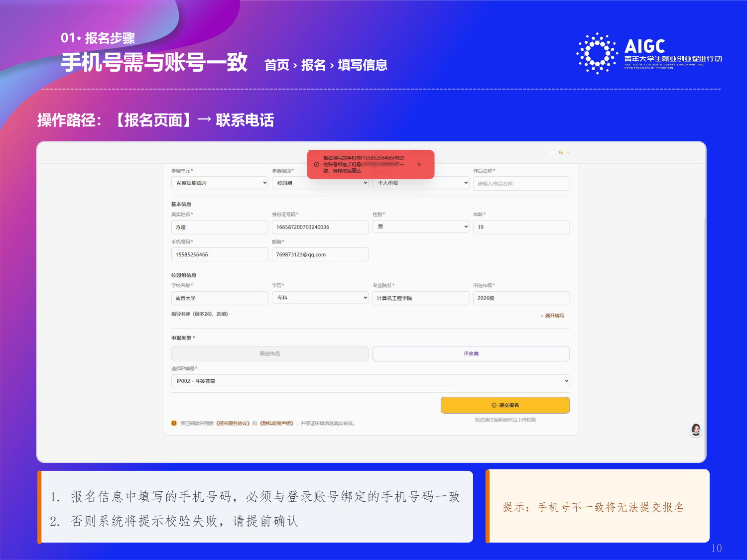Click the 年龄 field showing 19

(x=521, y=227)
